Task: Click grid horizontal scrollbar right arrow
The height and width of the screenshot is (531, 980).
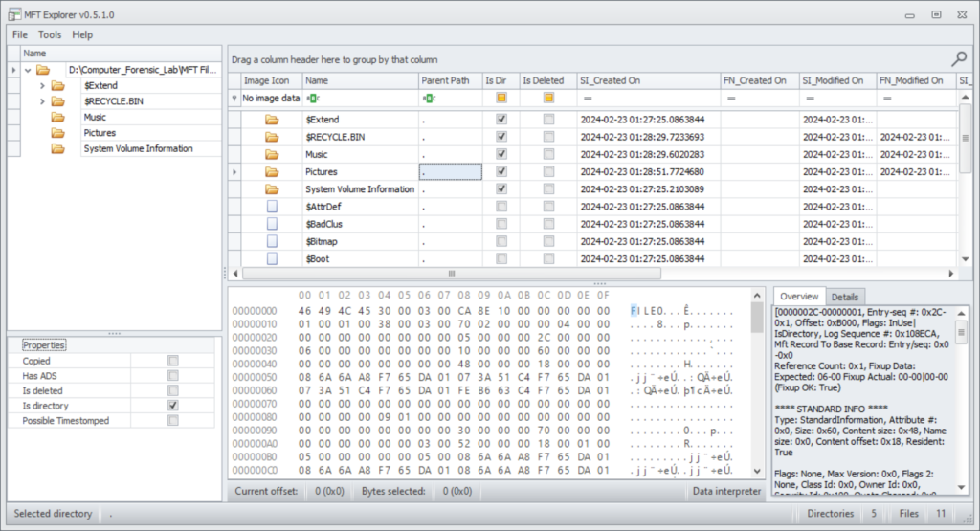Action: pyautogui.click(x=951, y=273)
